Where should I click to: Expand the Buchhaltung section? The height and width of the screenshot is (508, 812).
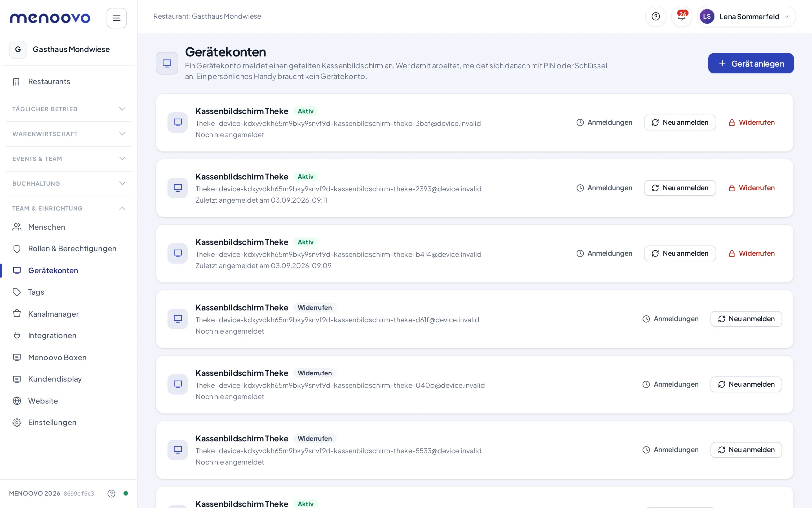[69, 183]
